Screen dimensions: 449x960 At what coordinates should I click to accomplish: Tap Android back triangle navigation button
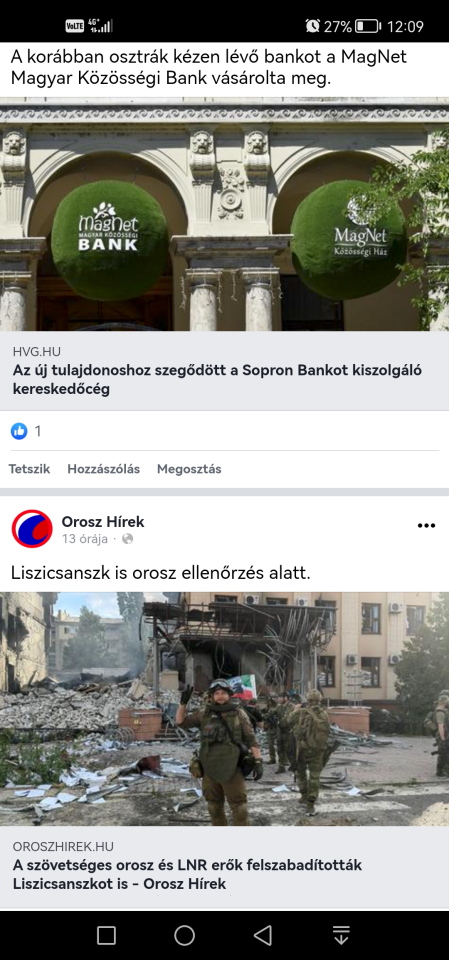(263, 935)
